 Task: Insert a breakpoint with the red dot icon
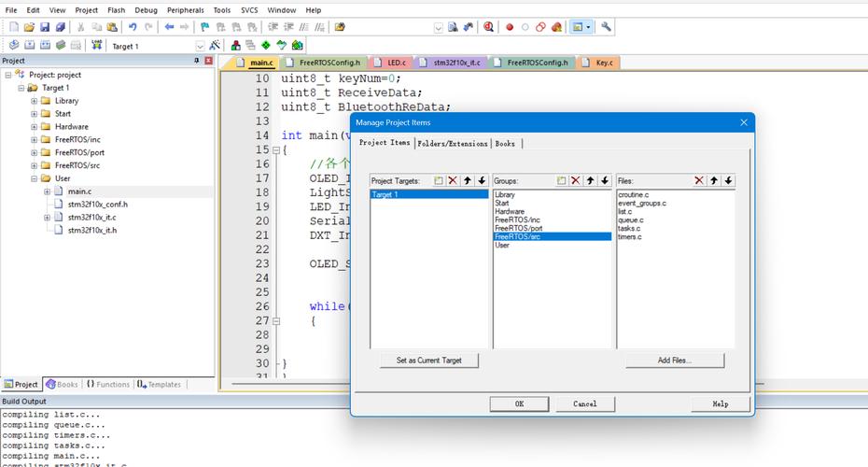point(510,26)
